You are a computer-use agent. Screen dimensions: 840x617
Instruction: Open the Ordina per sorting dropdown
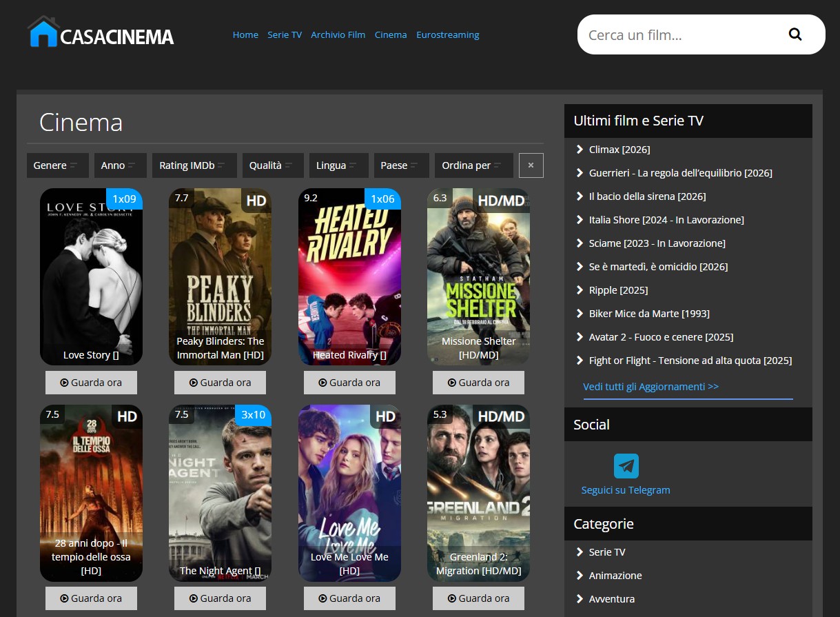[473, 165]
